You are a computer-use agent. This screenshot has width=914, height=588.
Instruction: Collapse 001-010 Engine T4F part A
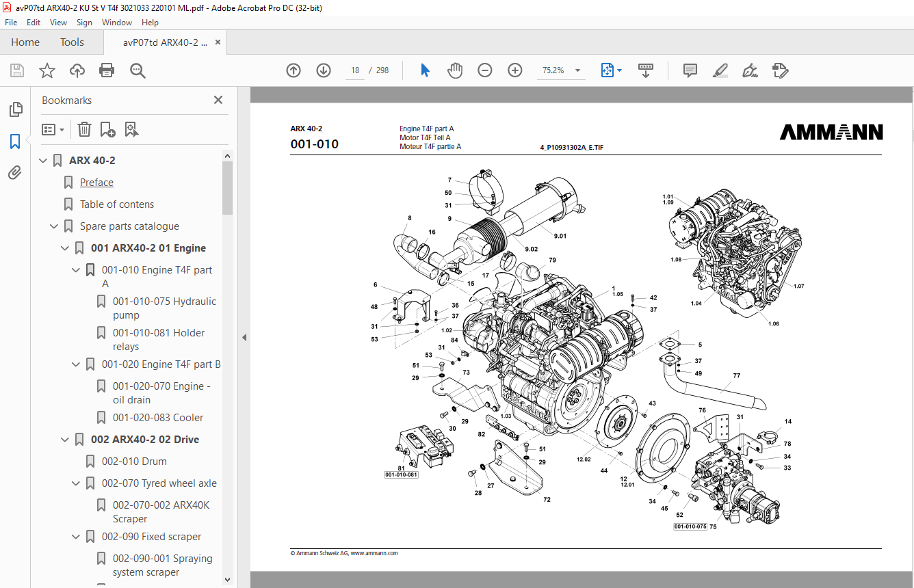point(76,270)
